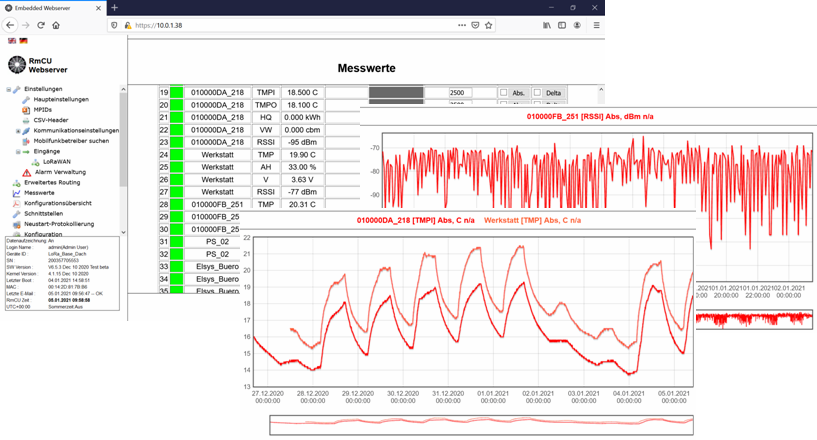Enable the Delta checkbox in row 19
The width and height of the screenshot is (817, 440).
pyautogui.click(x=538, y=92)
